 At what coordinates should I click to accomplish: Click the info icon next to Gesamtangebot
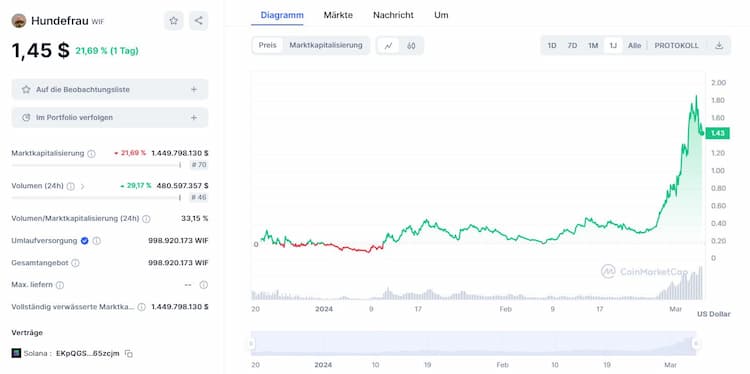[x=75, y=263]
